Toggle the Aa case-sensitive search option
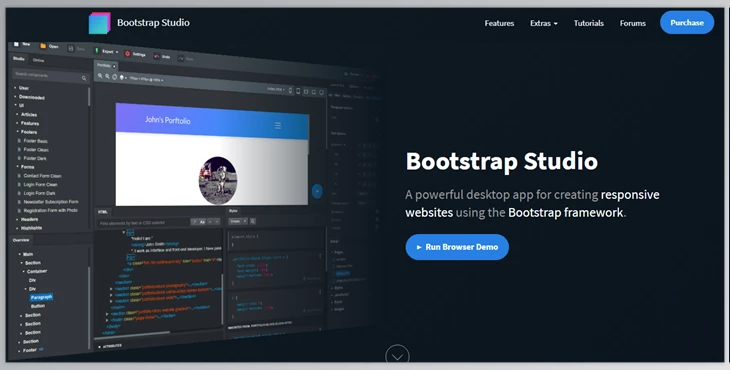 (x=202, y=222)
